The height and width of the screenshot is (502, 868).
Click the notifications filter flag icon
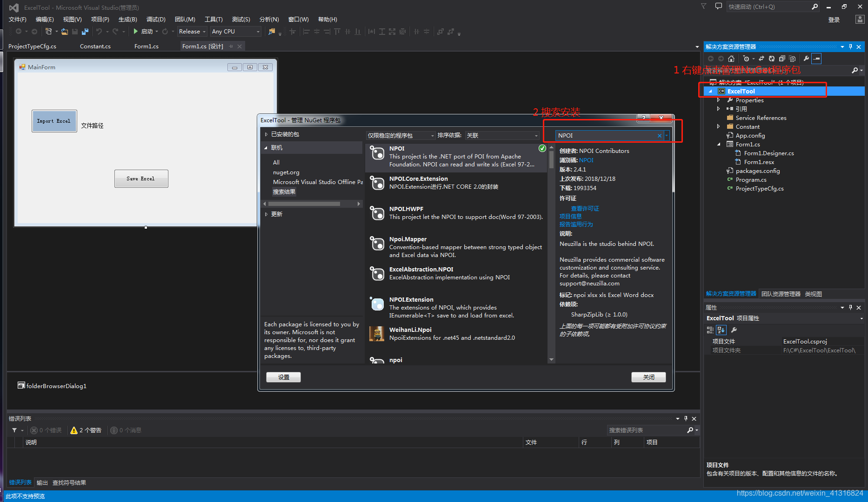(704, 7)
